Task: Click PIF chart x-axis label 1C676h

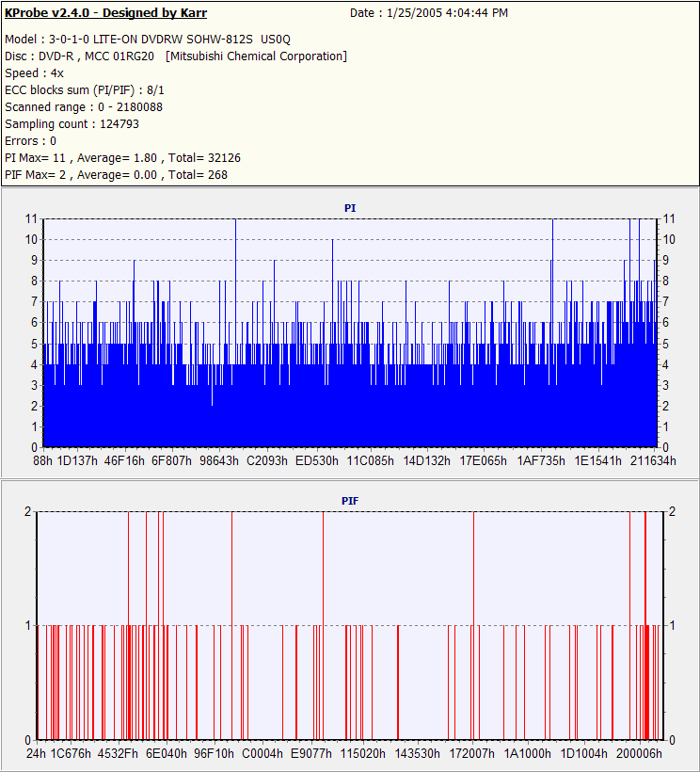Action: (x=71, y=754)
